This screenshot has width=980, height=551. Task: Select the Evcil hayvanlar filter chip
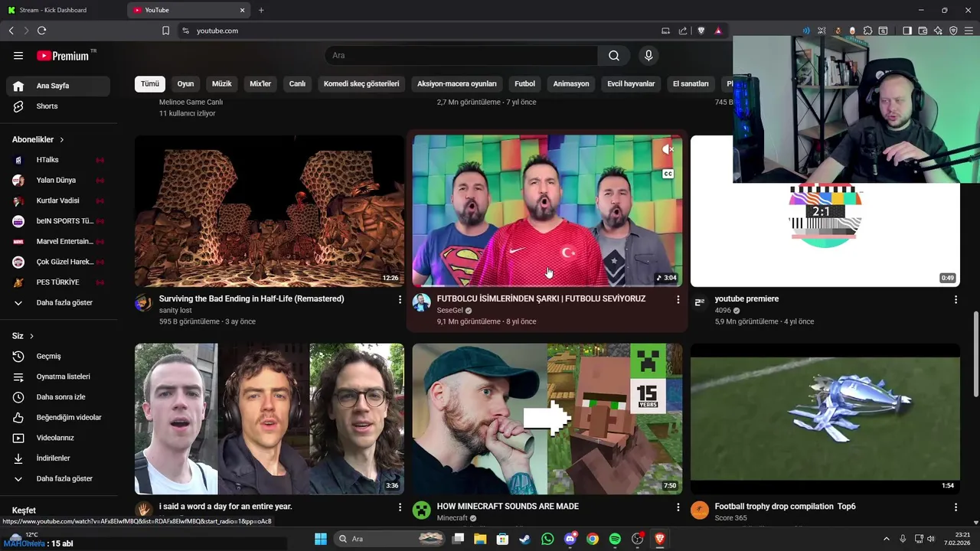coord(631,84)
